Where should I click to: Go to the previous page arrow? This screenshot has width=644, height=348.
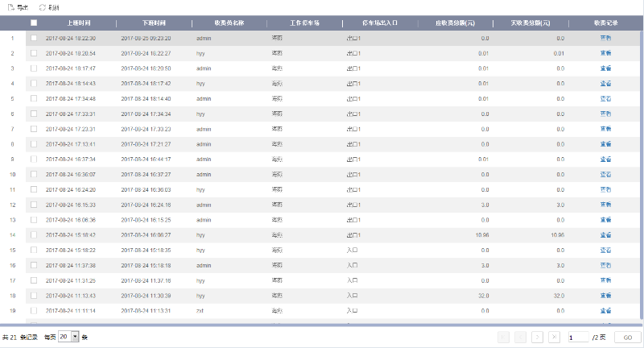(x=521, y=337)
